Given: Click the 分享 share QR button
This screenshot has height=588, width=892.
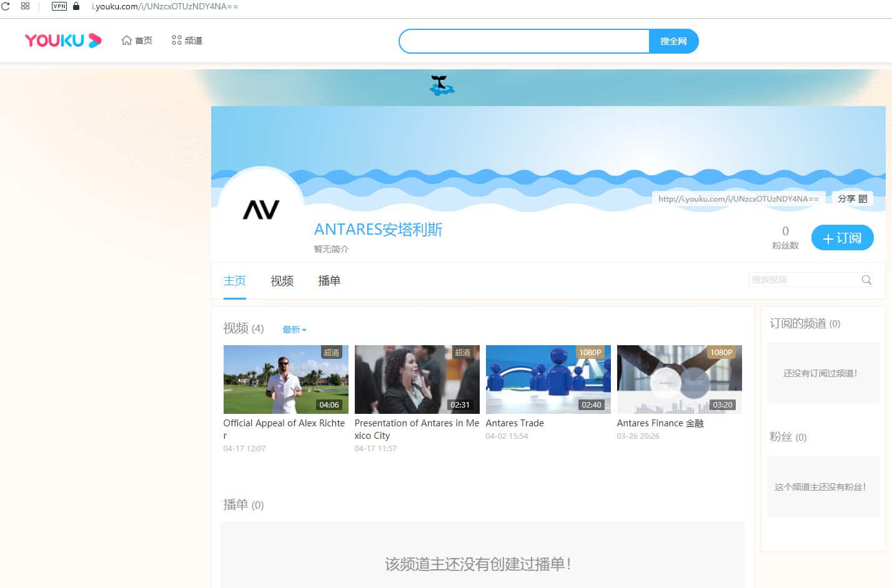Looking at the screenshot, I should click(x=852, y=198).
